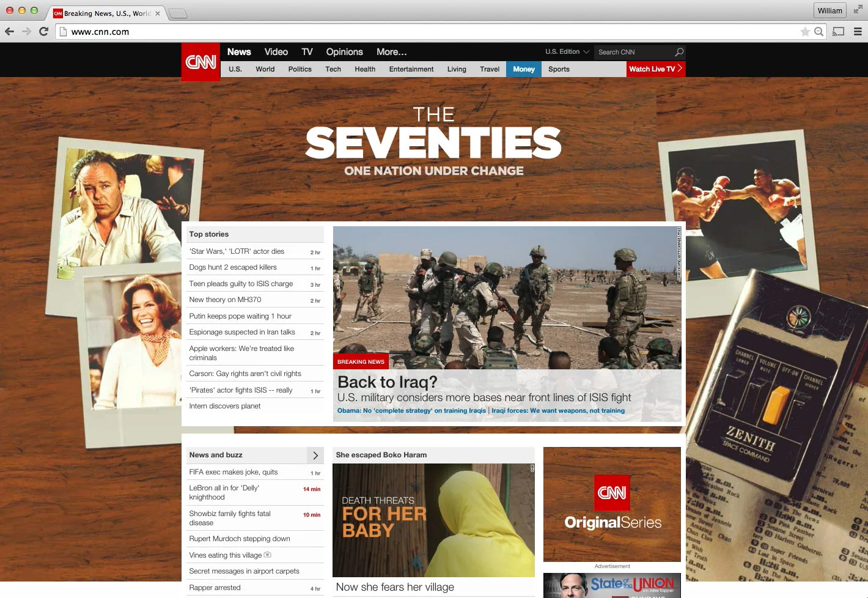Open the Back to Iraq? headline

[388, 382]
